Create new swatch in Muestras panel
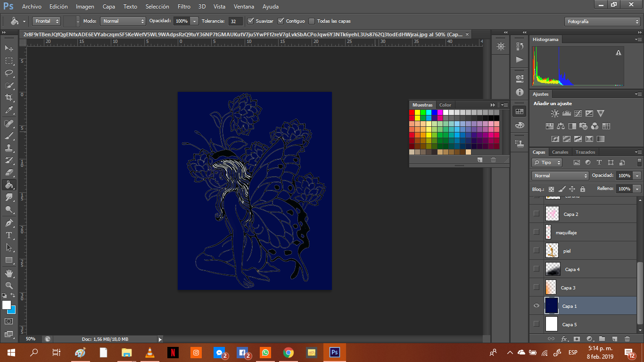 pyautogui.click(x=480, y=160)
